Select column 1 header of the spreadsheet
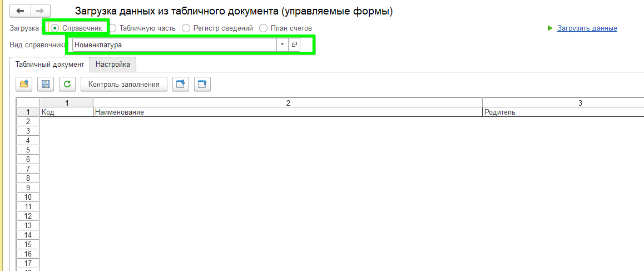This screenshot has width=644, height=271. [x=67, y=103]
